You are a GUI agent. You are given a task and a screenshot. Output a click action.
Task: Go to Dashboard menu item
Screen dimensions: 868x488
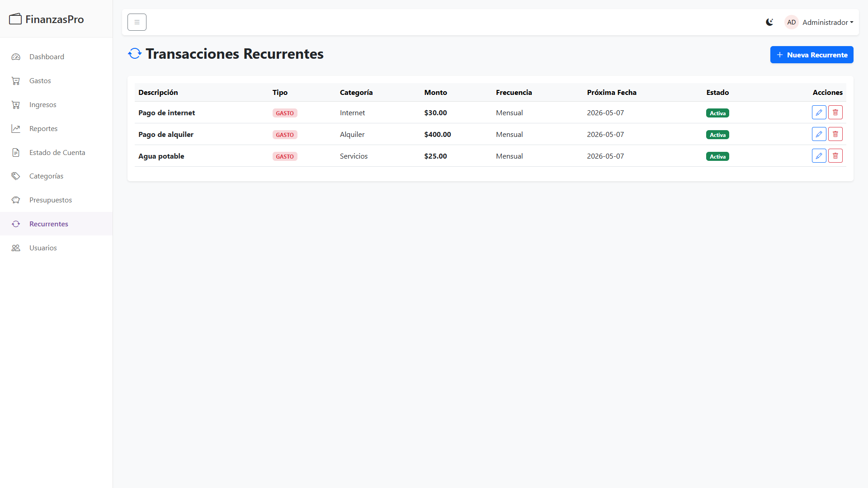[56, 57]
